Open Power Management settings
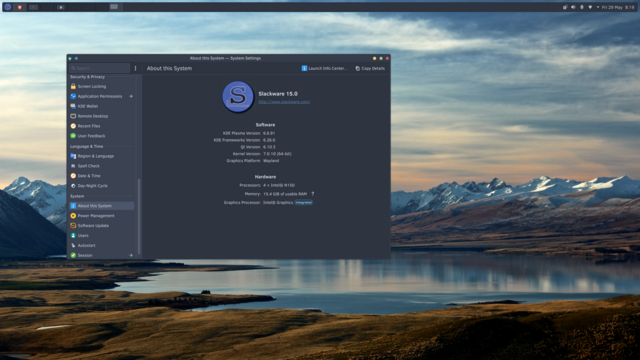The image size is (640, 360). [x=101, y=216]
